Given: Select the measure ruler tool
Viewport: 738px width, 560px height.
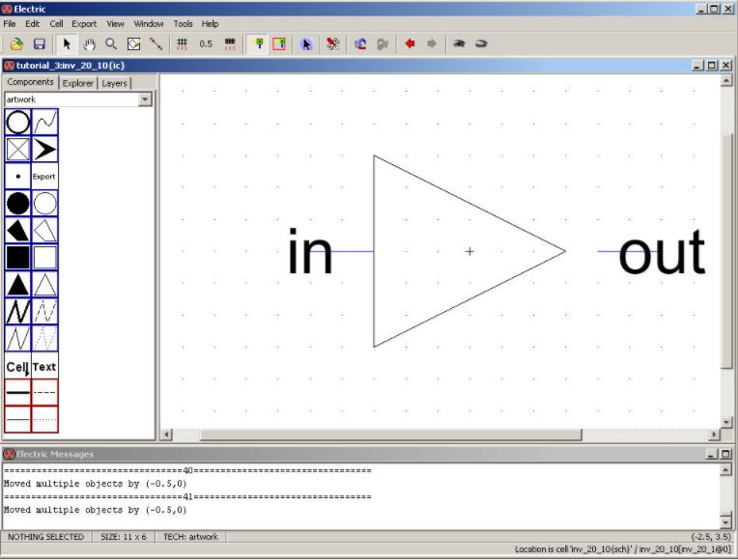Looking at the screenshot, I should pos(156,43).
